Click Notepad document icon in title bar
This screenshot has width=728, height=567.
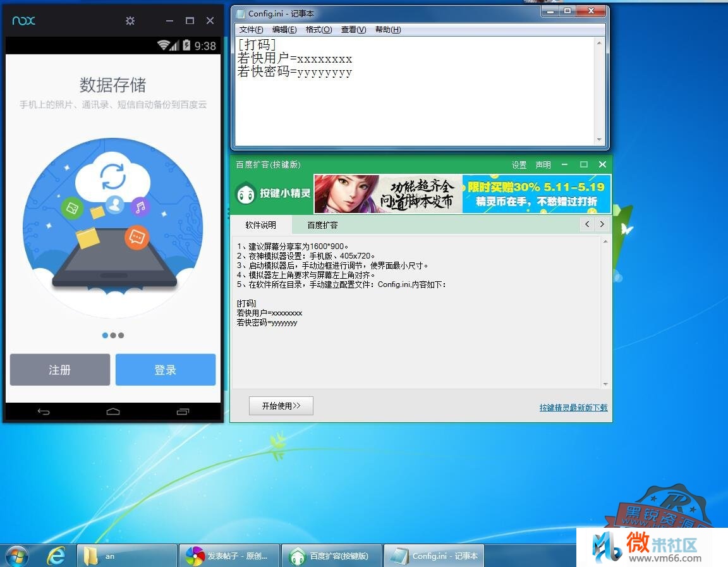pyautogui.click(x=241, y=14)
